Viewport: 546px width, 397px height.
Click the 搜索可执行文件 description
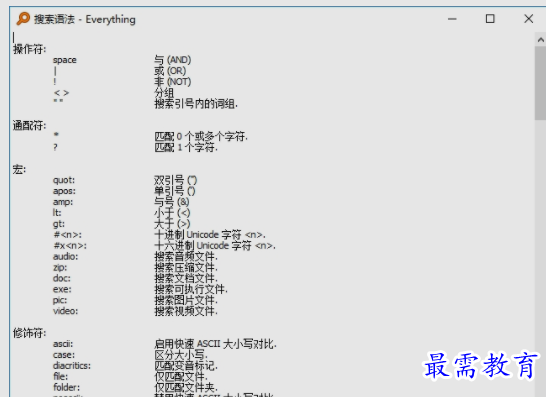click(191, 289)
